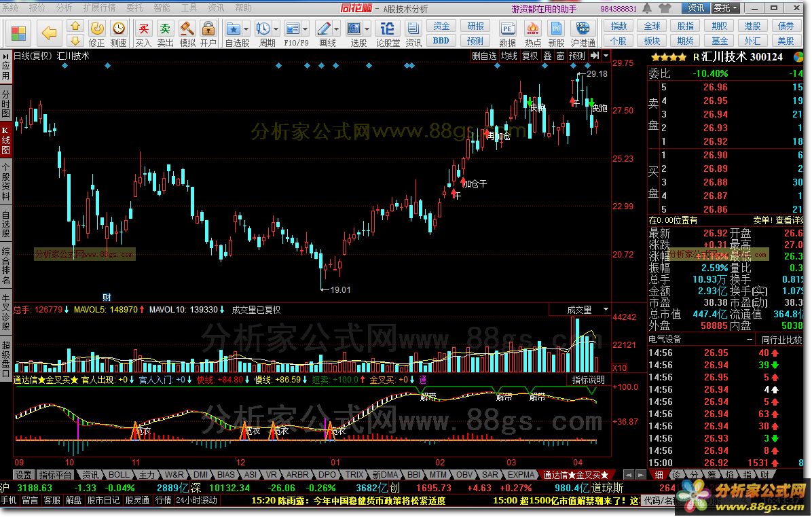Select the BOLL indicator tab
Viewport: 812px width, 517px height.
pos(119,474)
